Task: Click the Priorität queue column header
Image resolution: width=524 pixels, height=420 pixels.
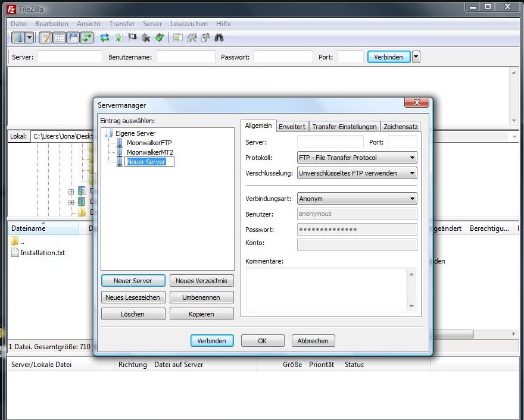Action: click(x=322, y=365)
